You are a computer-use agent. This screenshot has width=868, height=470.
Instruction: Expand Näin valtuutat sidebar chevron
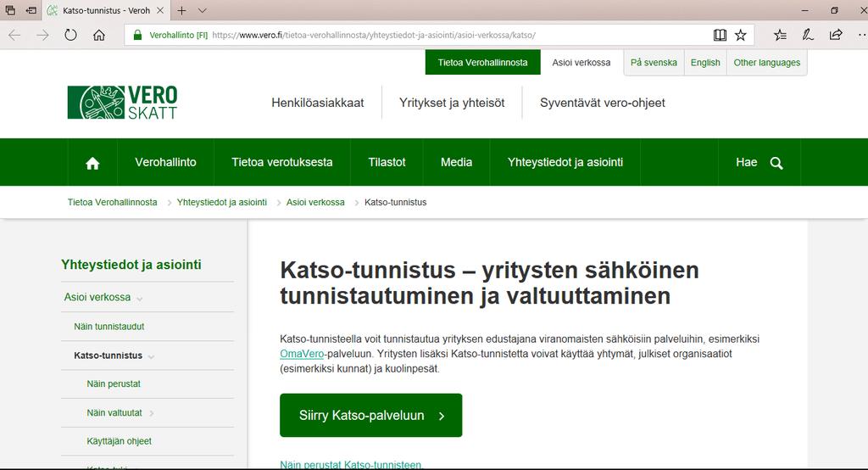151,413
